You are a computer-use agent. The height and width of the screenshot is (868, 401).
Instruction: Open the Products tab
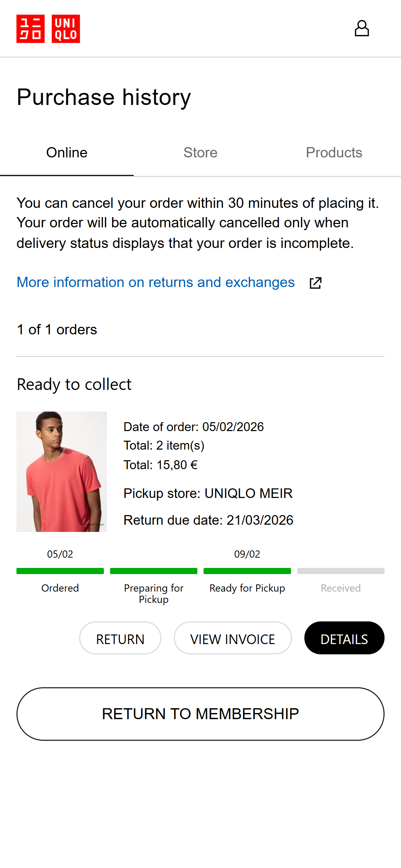(334, 153)
